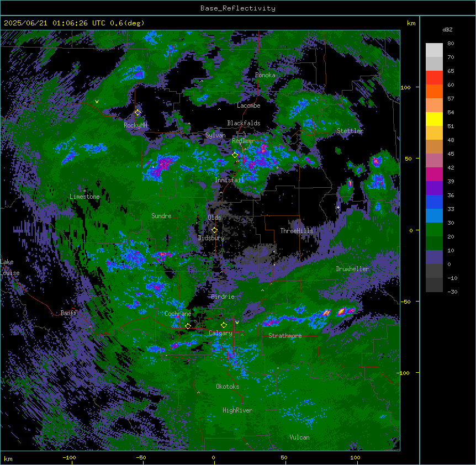Select the pink 42–45 dBZ legend swatch
The height and width of the screenshot is (465, 476).
434,161
